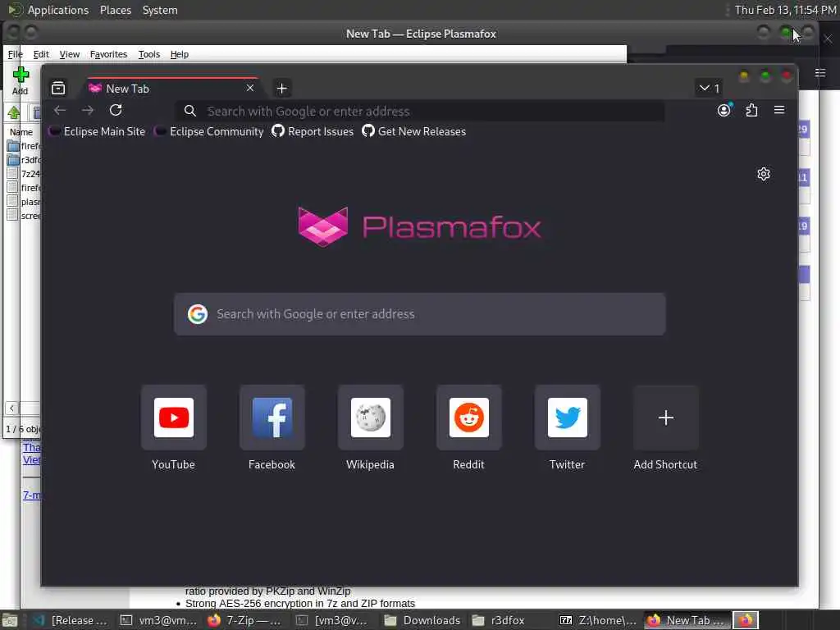Image resolution: width=840 pixels, height=630 pixels.
Task: Open new tab personalize gear icon
Action: tap(764, 174)
